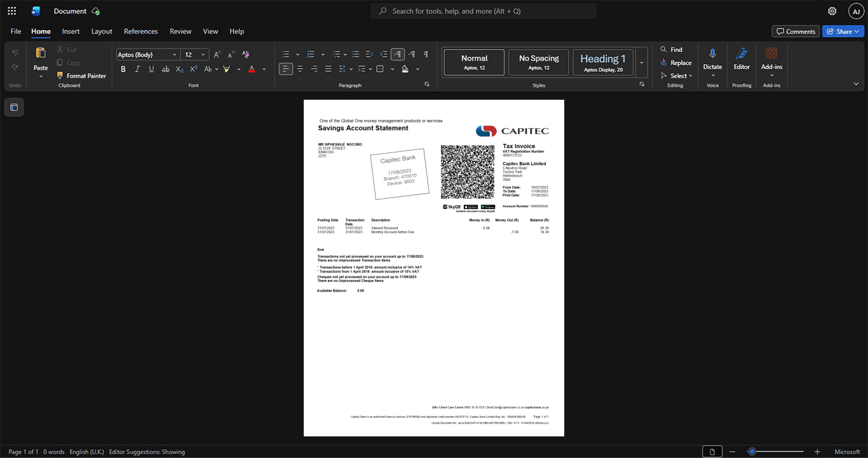The image size is (868, 458).
Task: Switch to the Review tab
Action: [x=180, y=31]
